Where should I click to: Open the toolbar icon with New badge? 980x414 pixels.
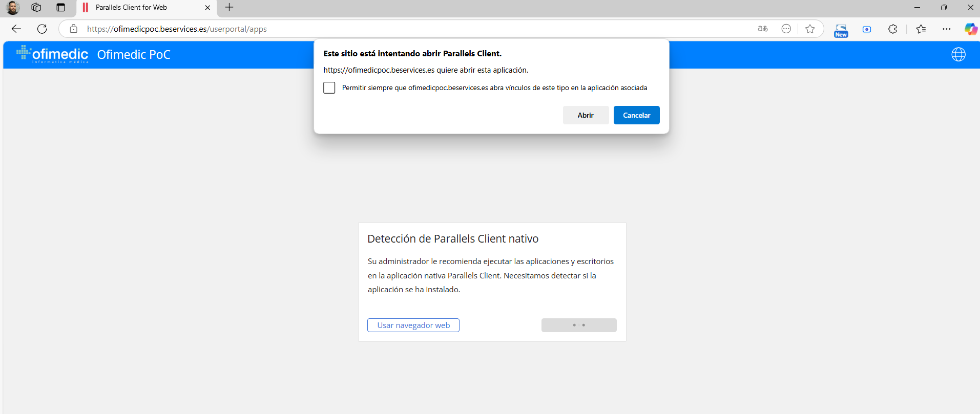[841, 30]
